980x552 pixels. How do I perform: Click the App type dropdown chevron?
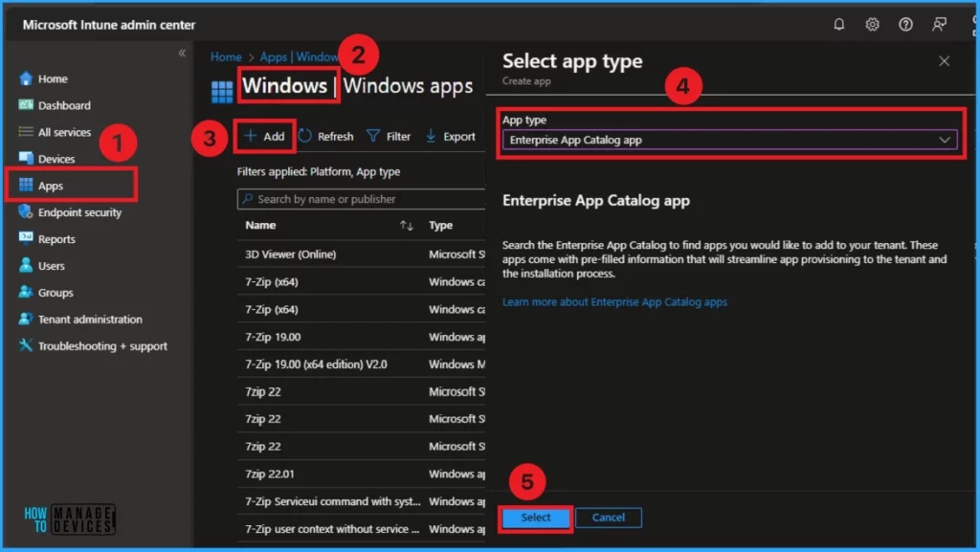945,140
